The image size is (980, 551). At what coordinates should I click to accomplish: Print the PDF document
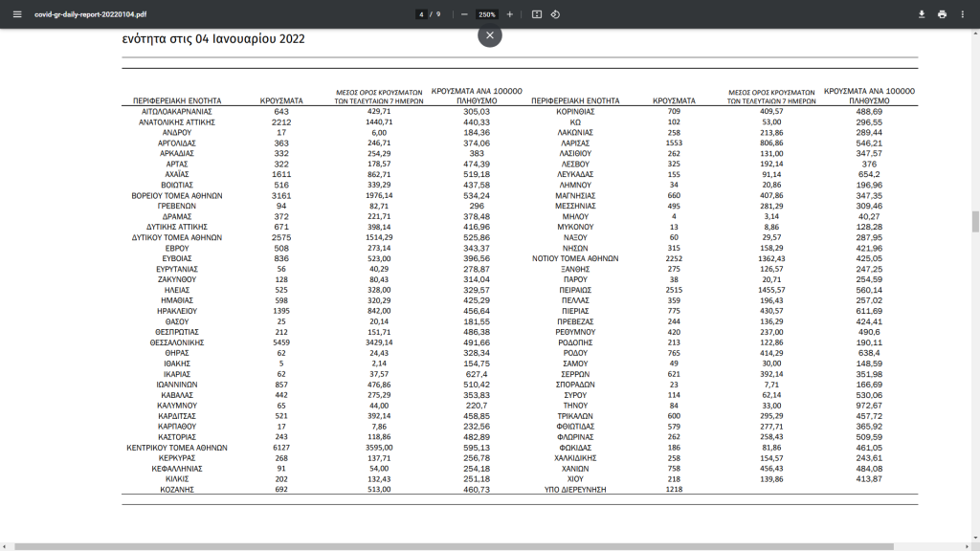942,14
